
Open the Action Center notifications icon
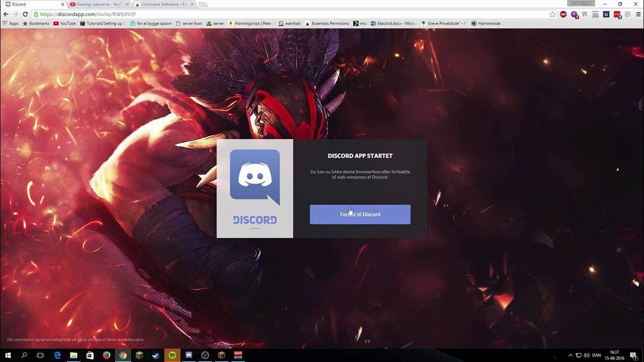pos(633,355)
